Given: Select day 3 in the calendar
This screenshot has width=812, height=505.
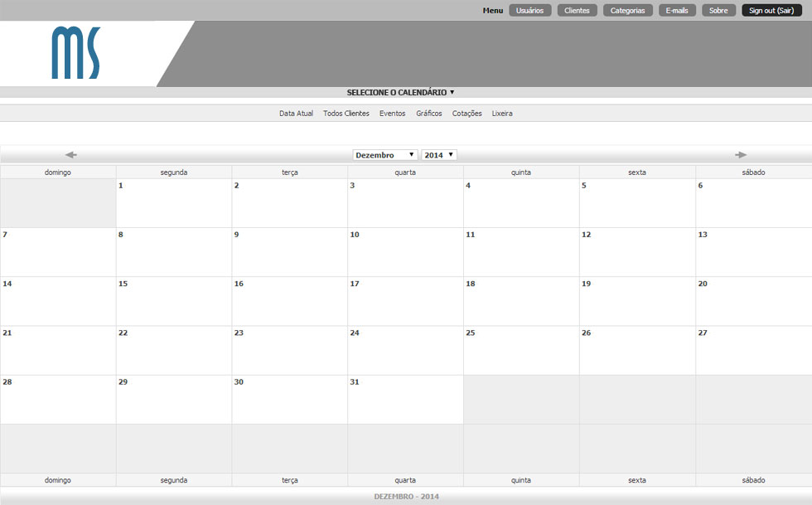Looking at the screenshot, I should (405, 203).
